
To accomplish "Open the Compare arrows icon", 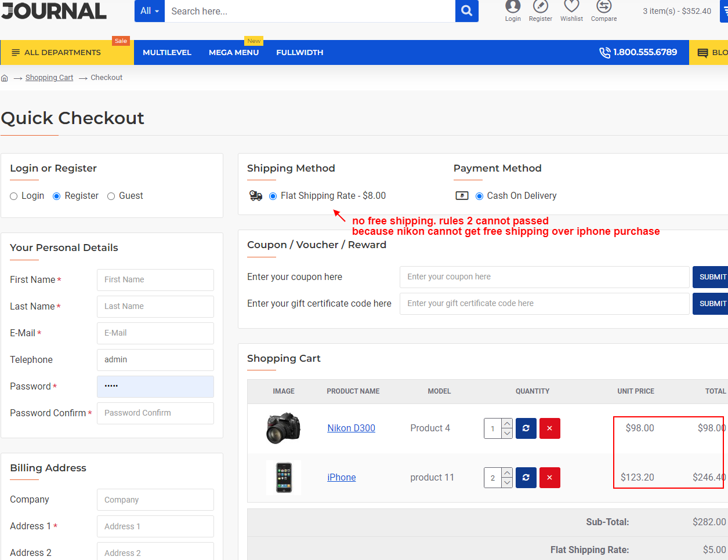I will (x=604, y=6).
